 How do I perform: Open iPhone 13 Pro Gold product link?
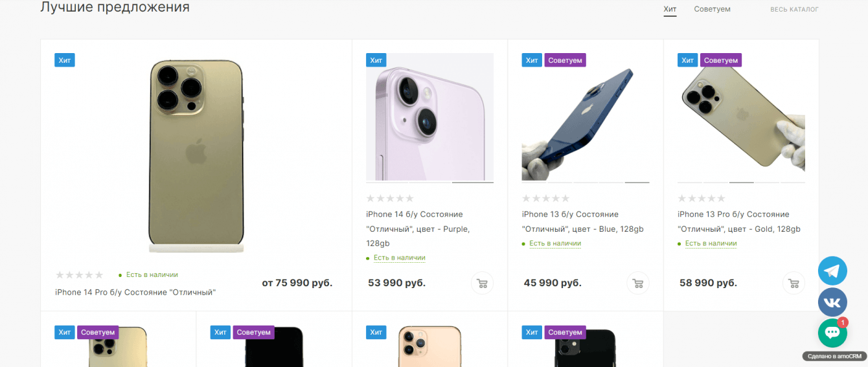(738, 221)
